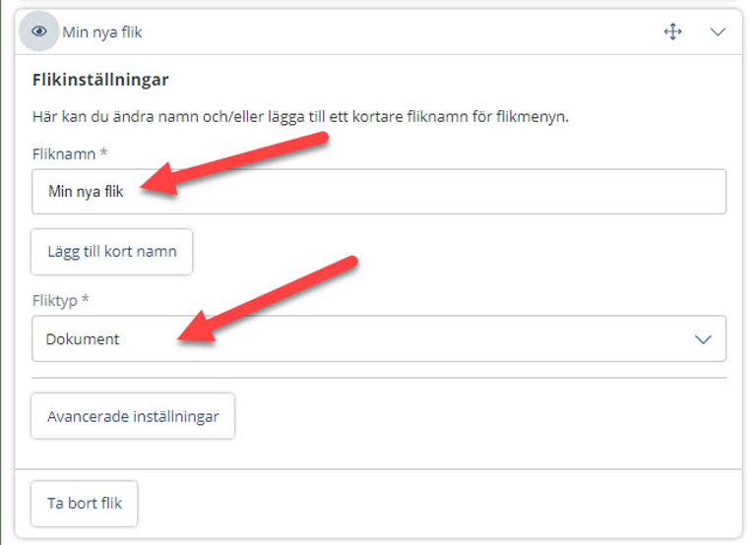Click into the Fliknamn text field

tap(378, 191)
